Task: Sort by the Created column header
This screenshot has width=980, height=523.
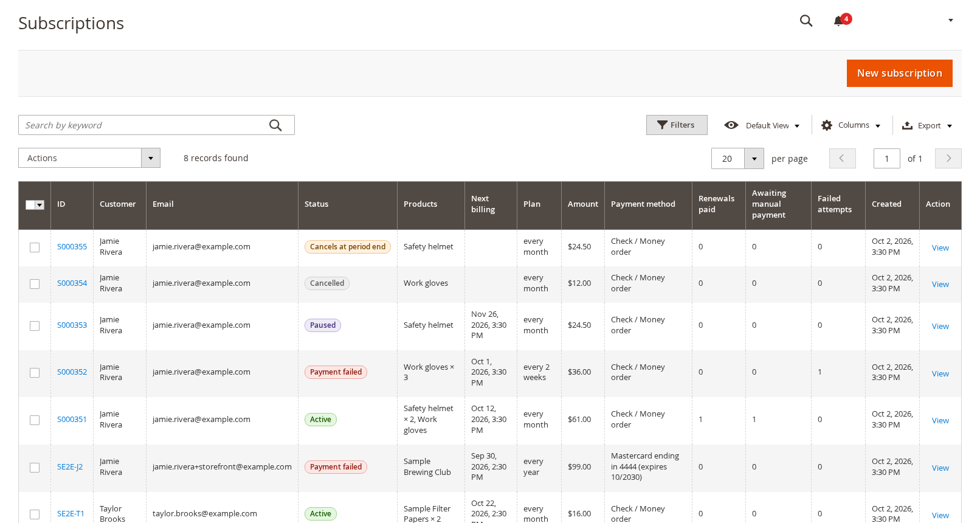Action: (x=892, y=205)
